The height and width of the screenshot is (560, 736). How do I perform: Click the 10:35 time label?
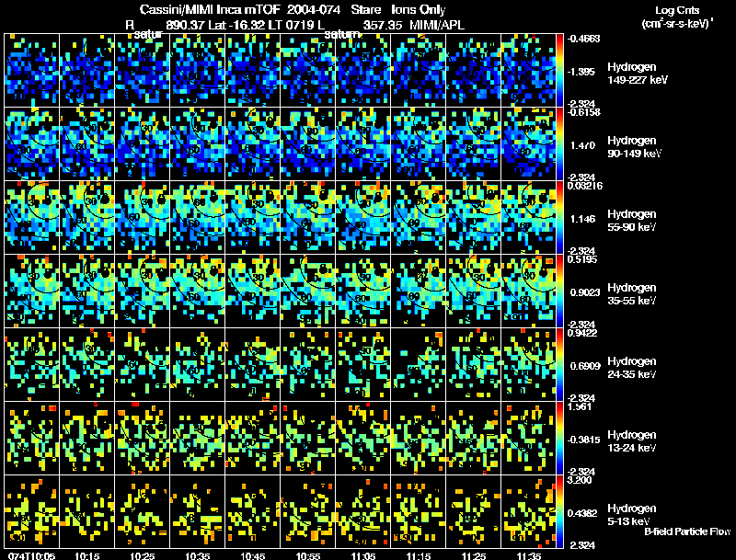coord(198,556)
